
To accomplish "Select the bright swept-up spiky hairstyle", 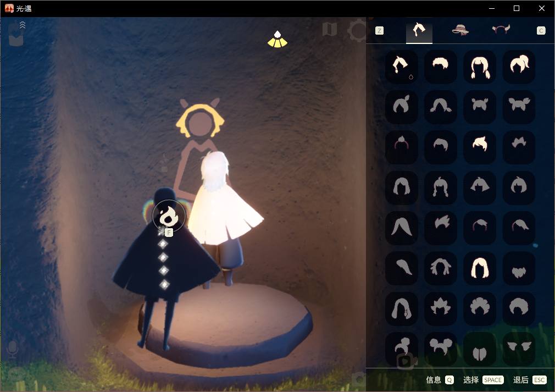I will point(480,147).
